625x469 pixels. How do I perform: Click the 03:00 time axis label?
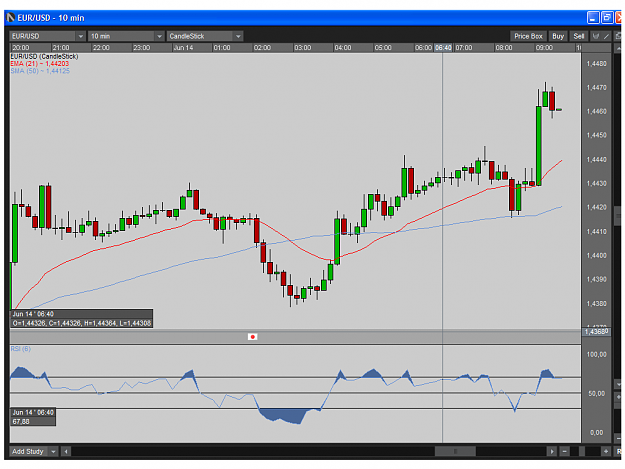click(303, 48)
